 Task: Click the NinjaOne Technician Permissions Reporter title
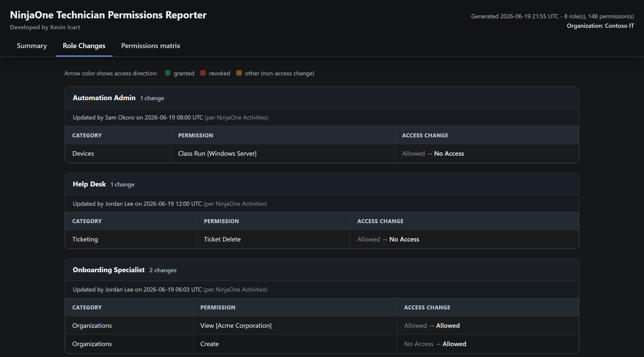108,15
